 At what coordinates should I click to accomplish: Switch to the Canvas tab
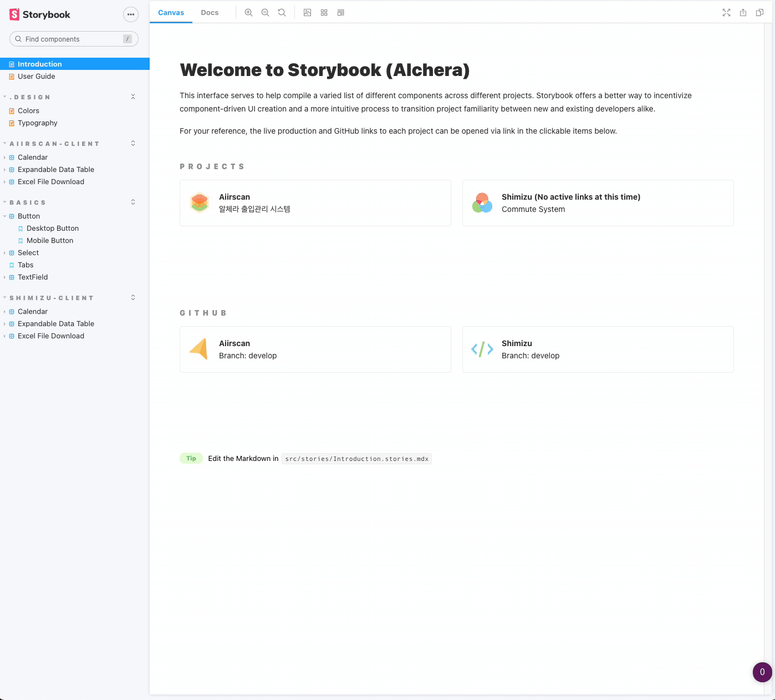pyautogui.click(x=171, y=12)
